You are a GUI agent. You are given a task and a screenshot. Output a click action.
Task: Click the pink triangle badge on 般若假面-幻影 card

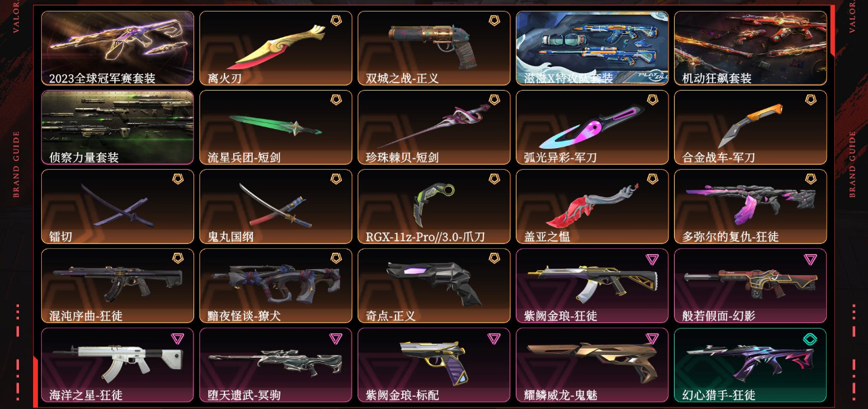811,259
